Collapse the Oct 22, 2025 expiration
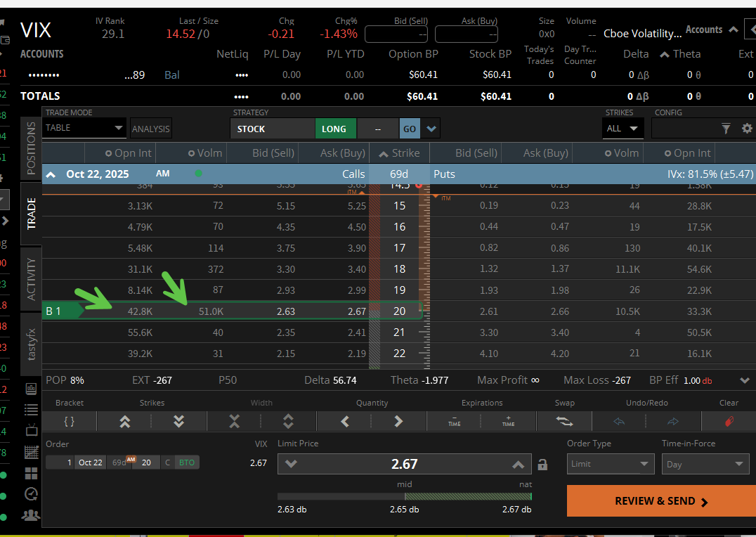 [51, 174]
